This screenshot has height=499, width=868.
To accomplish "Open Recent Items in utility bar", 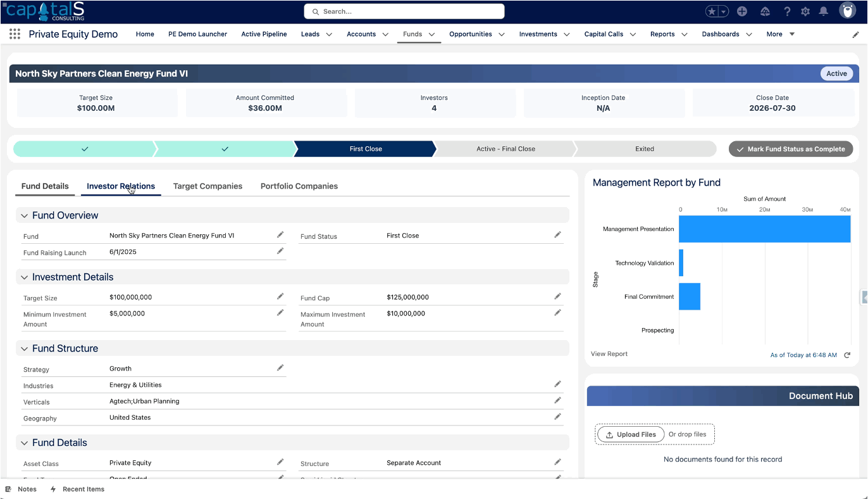I will [77, 489].
